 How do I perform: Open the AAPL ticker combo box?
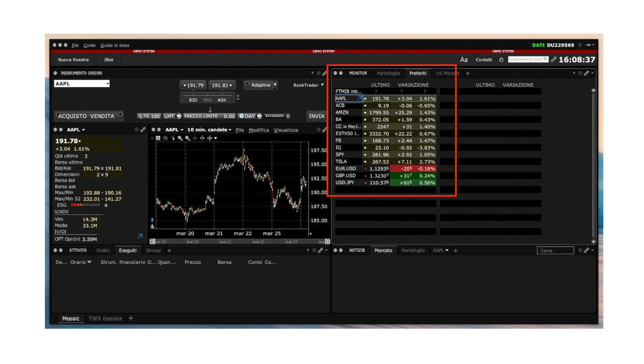tap(82, 84)
